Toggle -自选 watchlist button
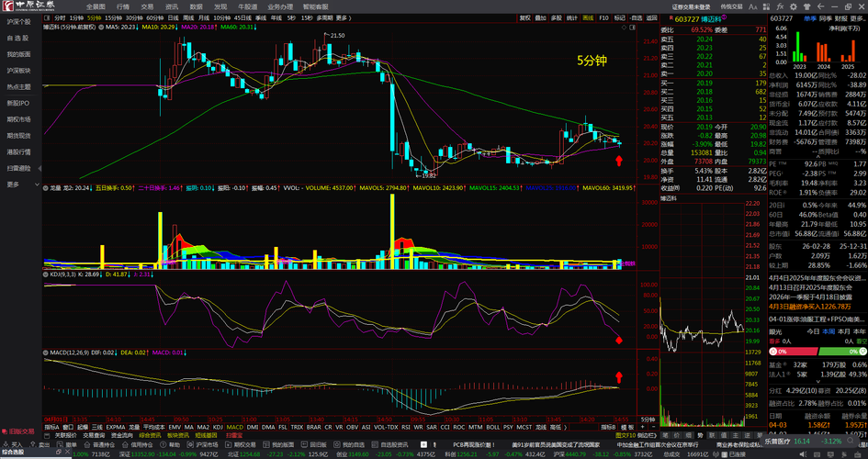This screenshot has height=459, width=868. pyautogui.click(x=636, y=17)
